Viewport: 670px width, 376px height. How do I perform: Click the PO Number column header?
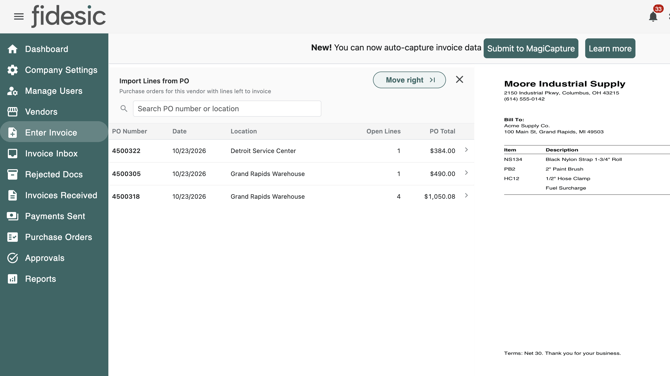129,131
